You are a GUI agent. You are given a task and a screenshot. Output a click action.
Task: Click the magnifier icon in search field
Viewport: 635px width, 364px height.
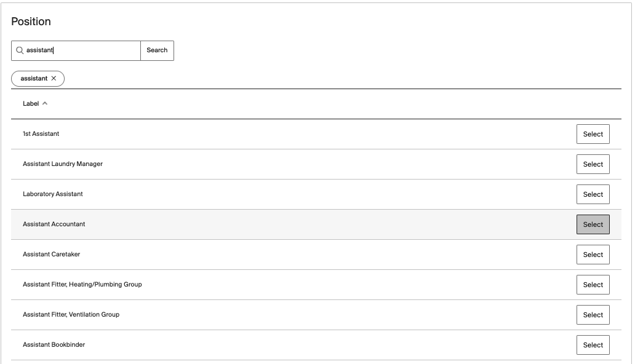pos(20,50)
